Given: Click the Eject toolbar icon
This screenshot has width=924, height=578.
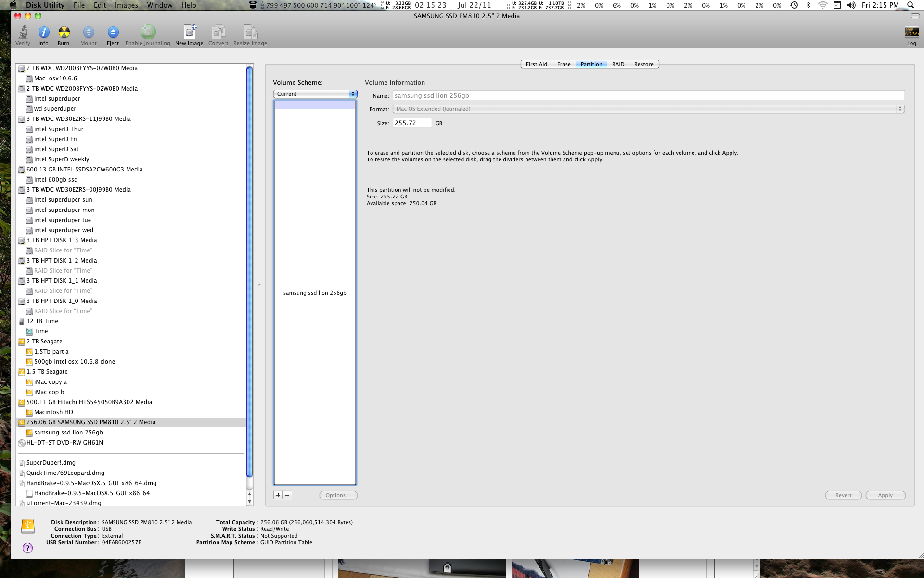Looking at the screenshot, I should [x=113, y=33].
